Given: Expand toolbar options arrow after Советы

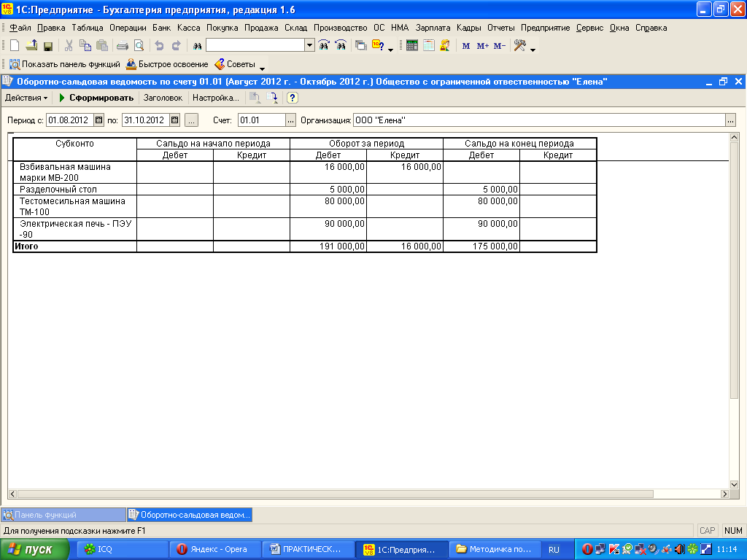Looking at the screenshot, I should click(262, 68).
